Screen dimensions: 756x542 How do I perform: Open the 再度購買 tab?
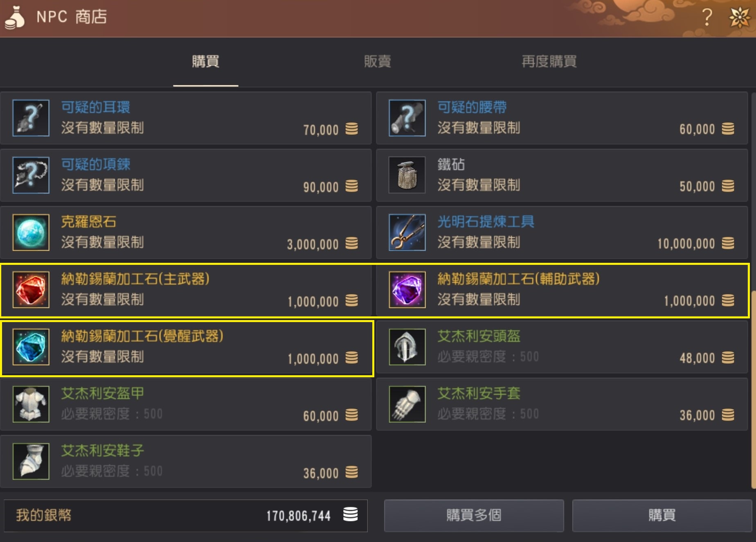tap(549, 62)
